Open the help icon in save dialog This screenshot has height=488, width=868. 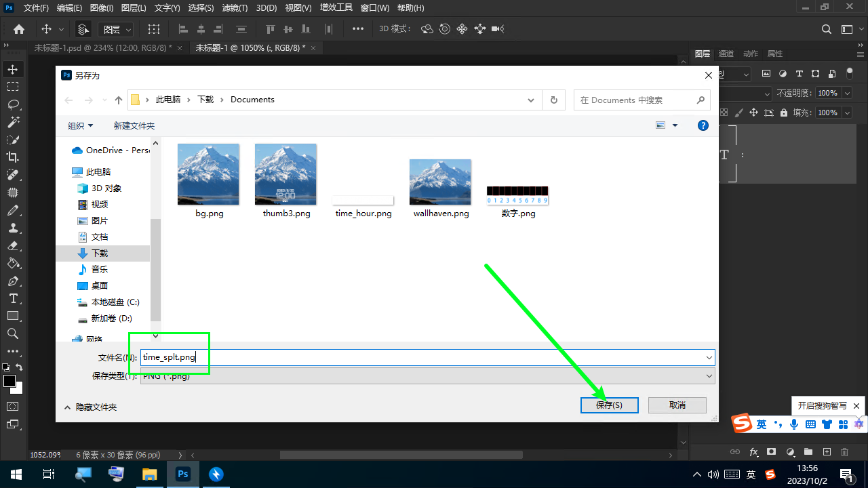coord(703,125)
